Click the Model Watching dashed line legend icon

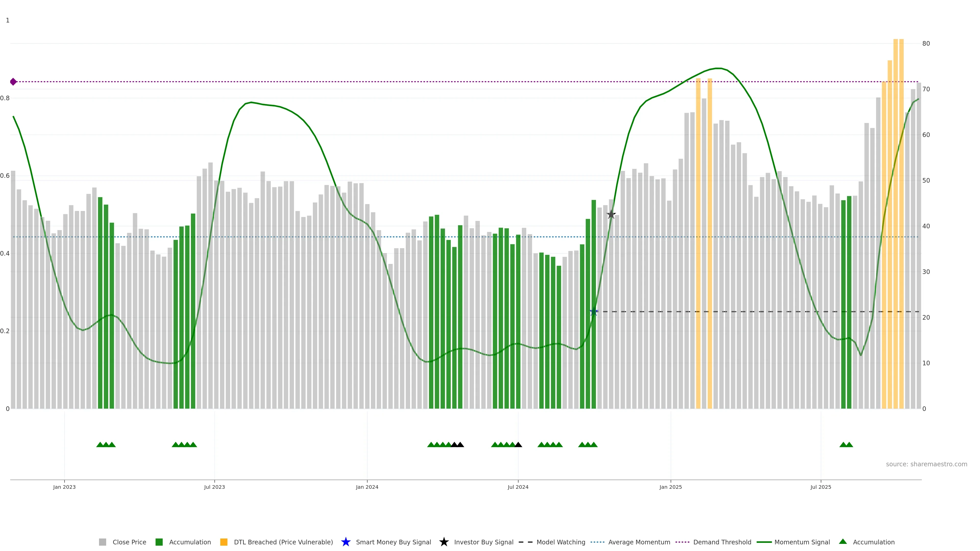coord(525,542)
